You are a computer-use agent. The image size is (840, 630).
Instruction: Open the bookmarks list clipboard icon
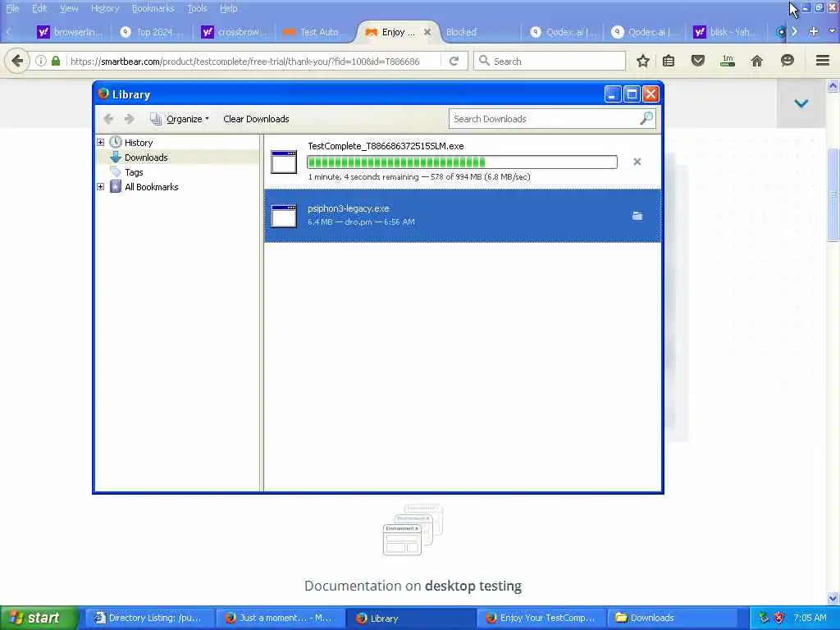(669, 61)
